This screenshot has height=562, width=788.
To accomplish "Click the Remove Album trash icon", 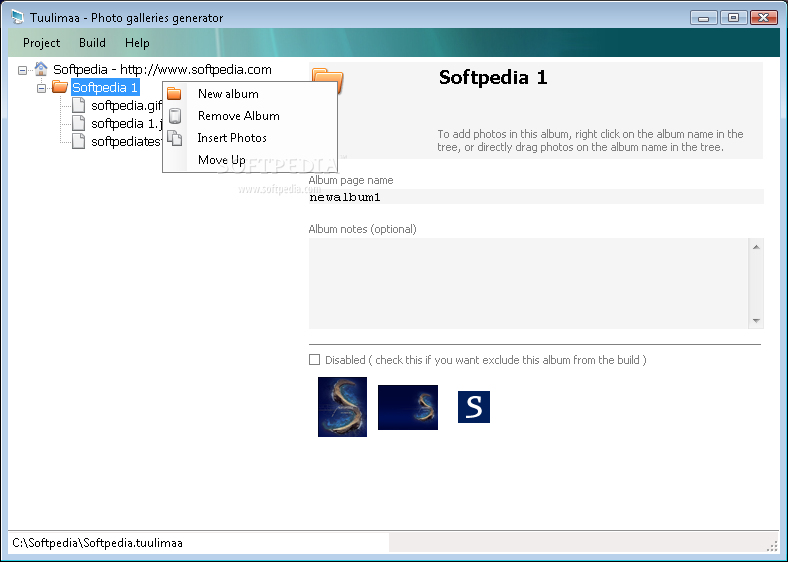I will point(174,116).
